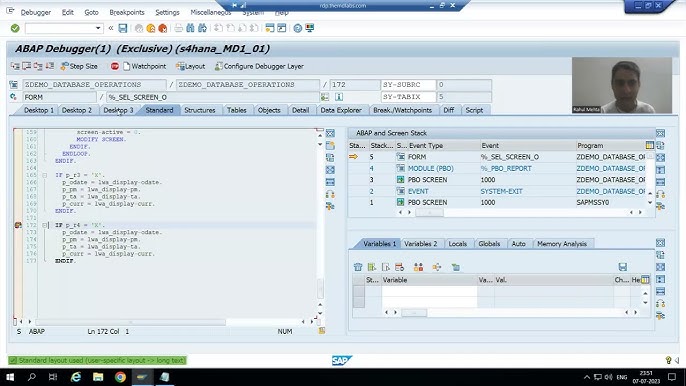686x386 pixels.
Task: Toggle breakpoint marker on line 172
Action: 18,225
